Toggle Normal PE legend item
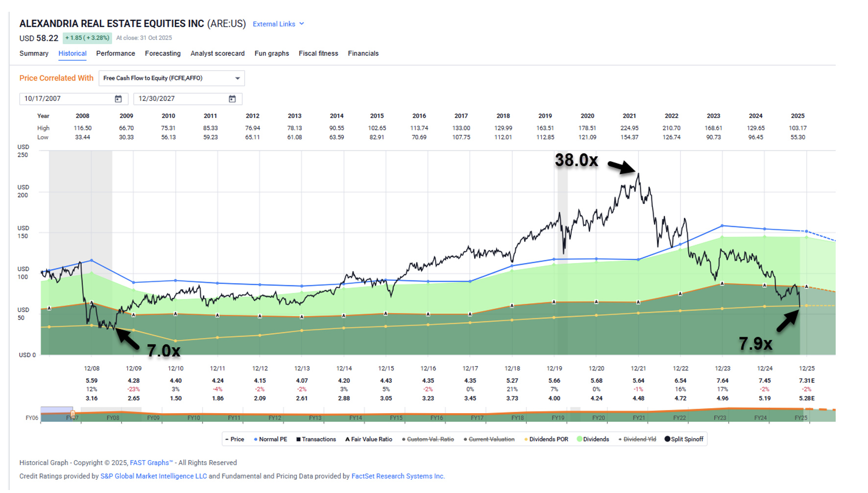The height and width of the screenshot is (493, 868). (271, 440)
